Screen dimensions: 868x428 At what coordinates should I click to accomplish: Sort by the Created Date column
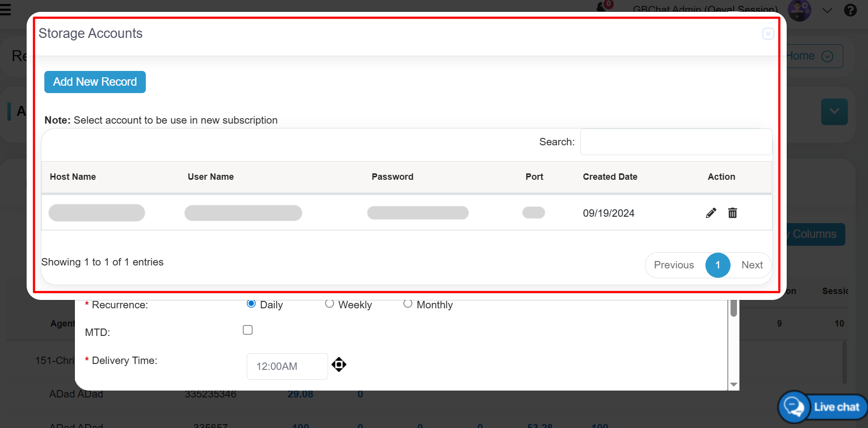click(610, 177)
